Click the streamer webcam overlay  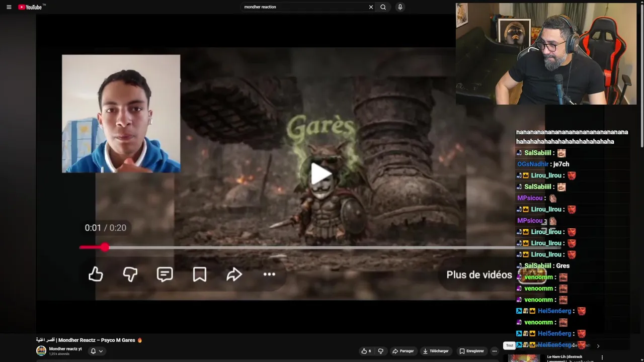click(x=546, y=54)
